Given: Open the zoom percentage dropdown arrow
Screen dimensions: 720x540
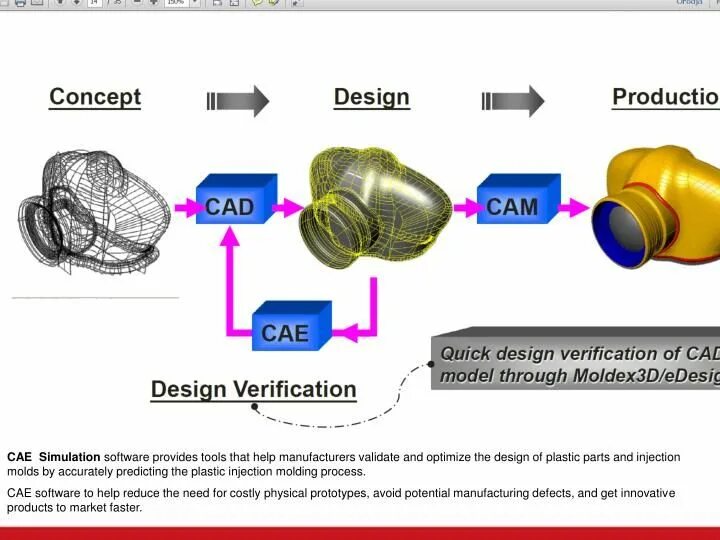Looking at the screenshot, I should (x=195, y=2).
